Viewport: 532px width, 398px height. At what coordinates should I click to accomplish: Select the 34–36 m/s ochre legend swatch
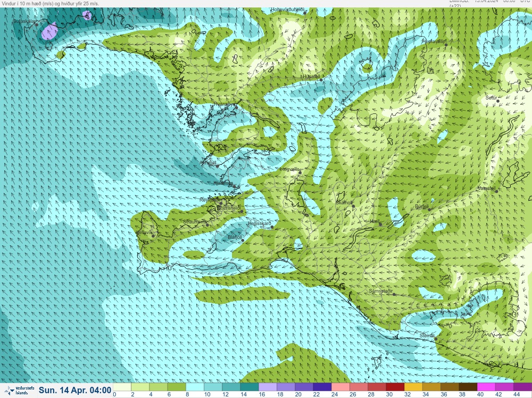pos(432,387)
